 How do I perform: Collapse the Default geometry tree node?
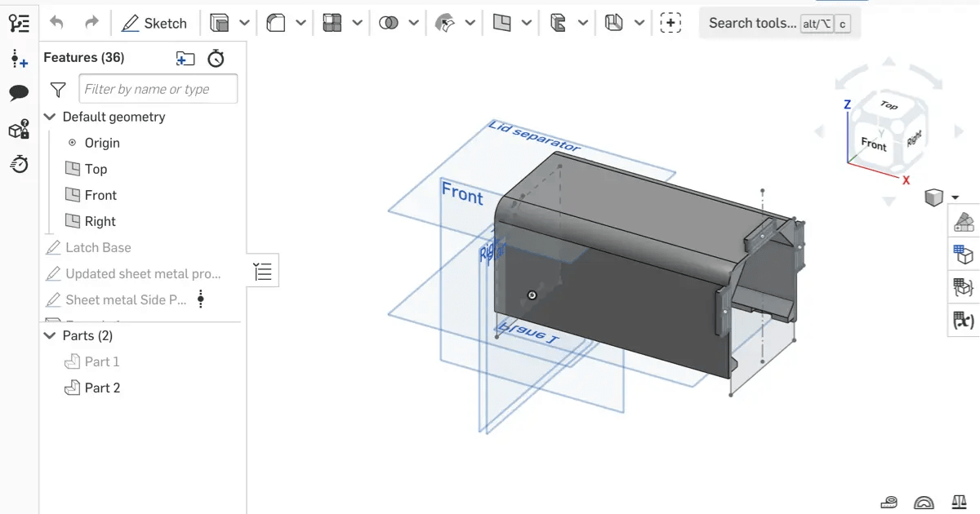(x=49, y=117)
